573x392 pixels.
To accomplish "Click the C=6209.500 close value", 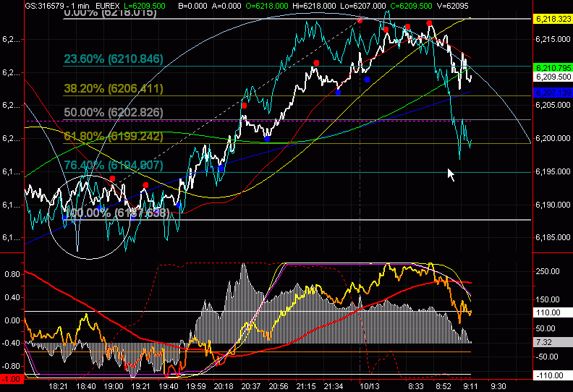I will (411, 6).
